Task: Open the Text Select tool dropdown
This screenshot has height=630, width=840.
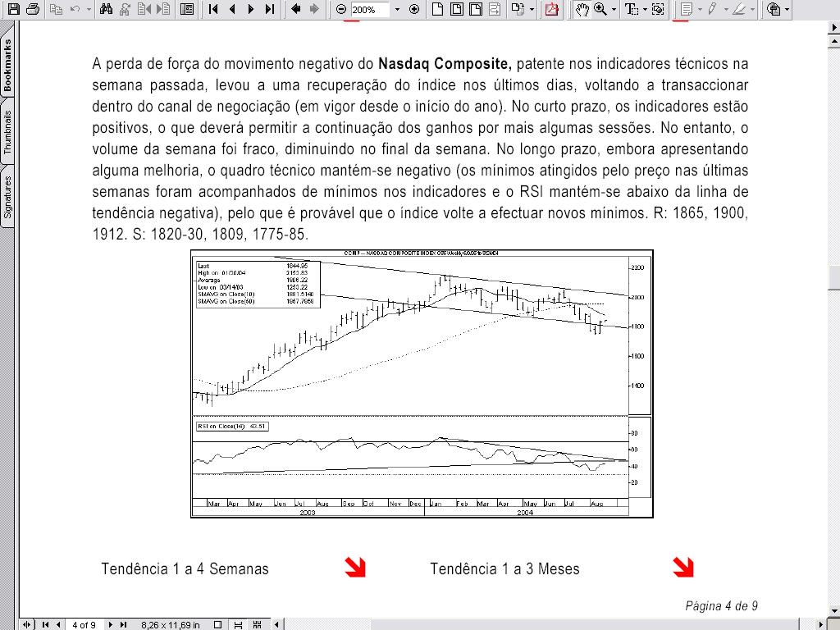Action: (x=645, y=9)
